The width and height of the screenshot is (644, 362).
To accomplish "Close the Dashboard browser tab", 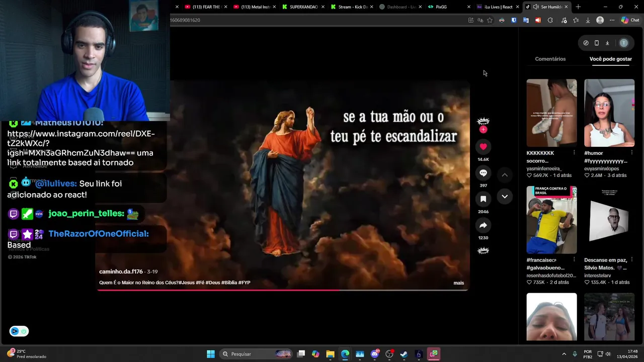I will coord(421,7).
